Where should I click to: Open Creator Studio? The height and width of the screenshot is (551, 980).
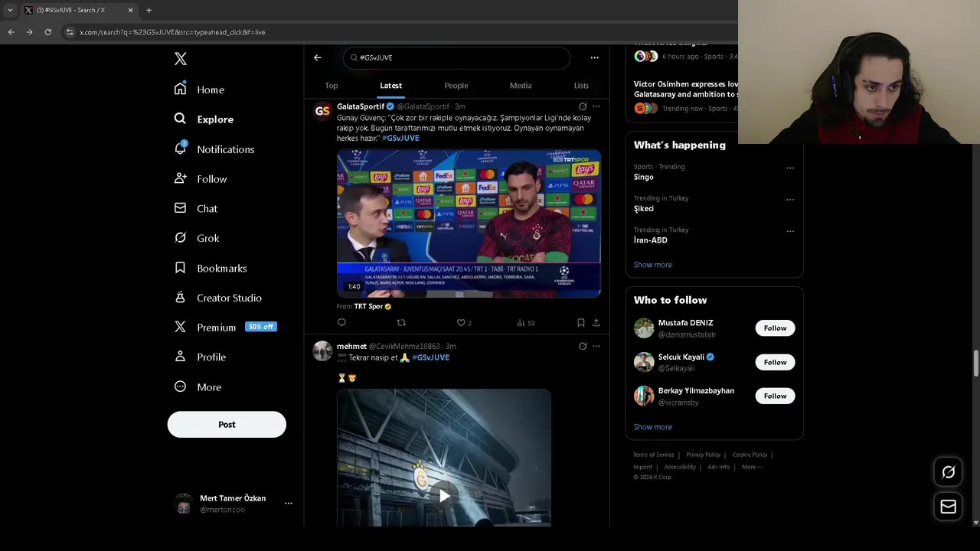coord(218,298)
